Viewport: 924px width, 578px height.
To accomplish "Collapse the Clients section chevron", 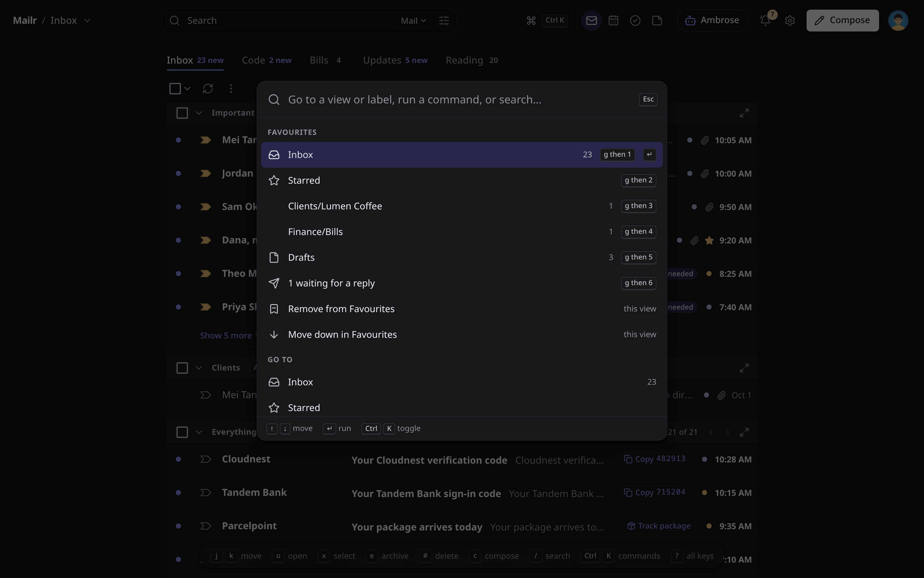I will pos(199,368).
